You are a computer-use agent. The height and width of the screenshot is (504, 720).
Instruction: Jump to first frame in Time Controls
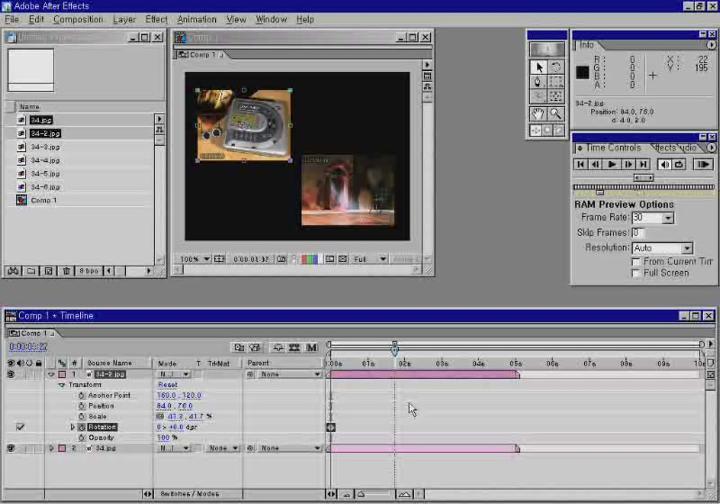[x=581, y=164]
